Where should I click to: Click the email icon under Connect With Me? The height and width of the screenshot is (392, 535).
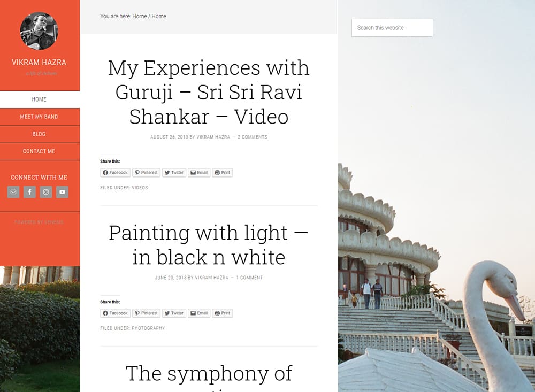coord(13,192)
